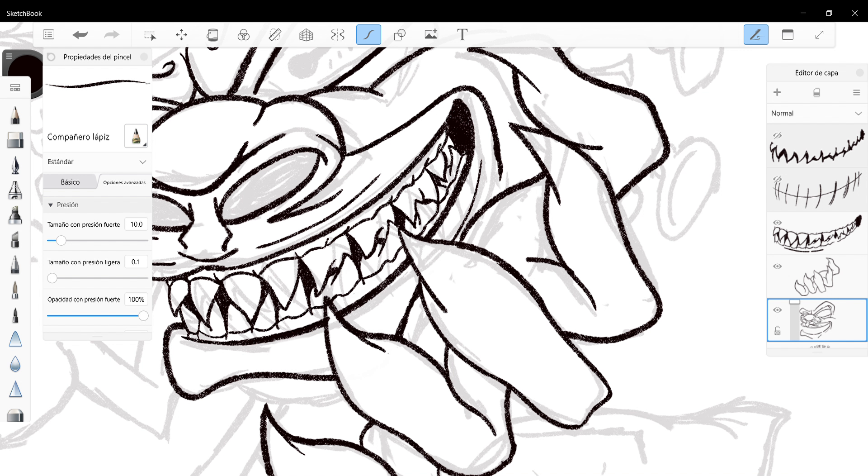Expand the Estándar brush type dropdown
The width and height of the screenshot is (868, 476).
pyautogui.click(x=97, y=162)
